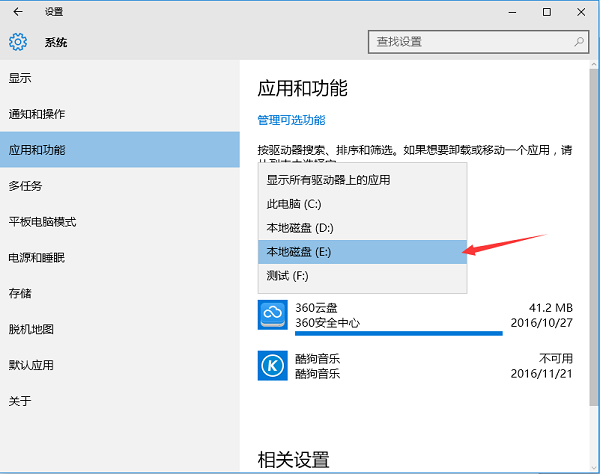Click the 酷狗音乐 app icon
Image resolution: width=600 pixels, height=474 pixels.
[x=273, y=365]
